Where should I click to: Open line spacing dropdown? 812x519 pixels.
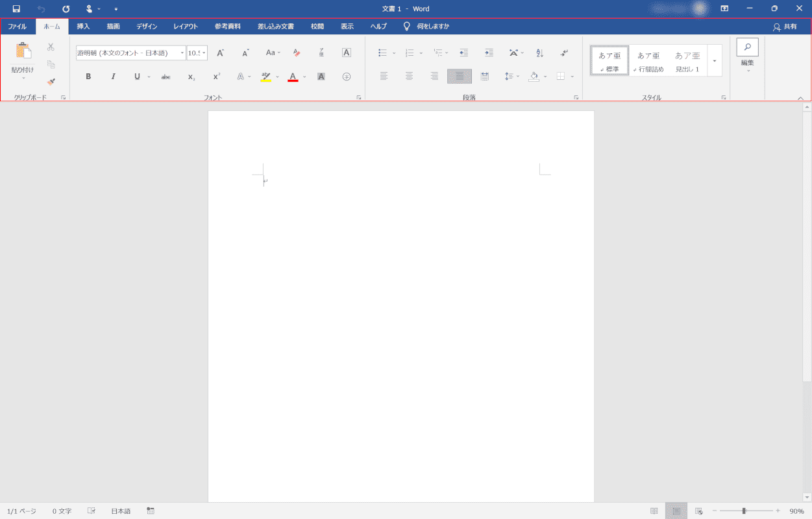pos(512,77)
